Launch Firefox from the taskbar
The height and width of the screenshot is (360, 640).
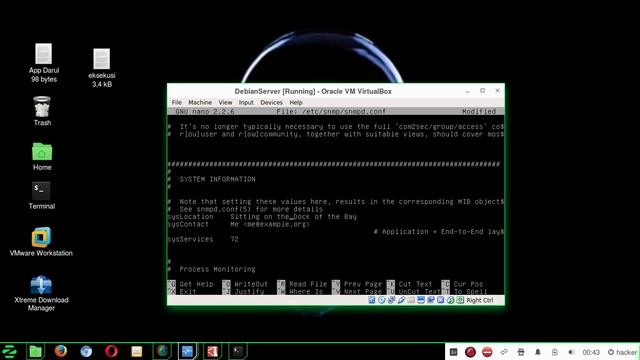coord(61,351)
